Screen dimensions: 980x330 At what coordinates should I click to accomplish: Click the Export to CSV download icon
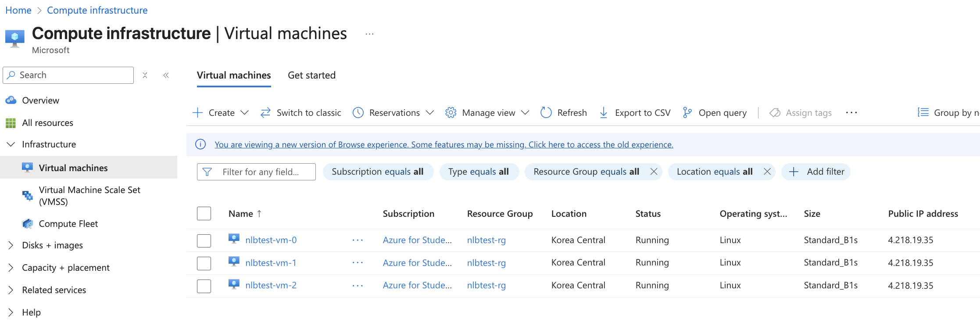tap(604, 113)
